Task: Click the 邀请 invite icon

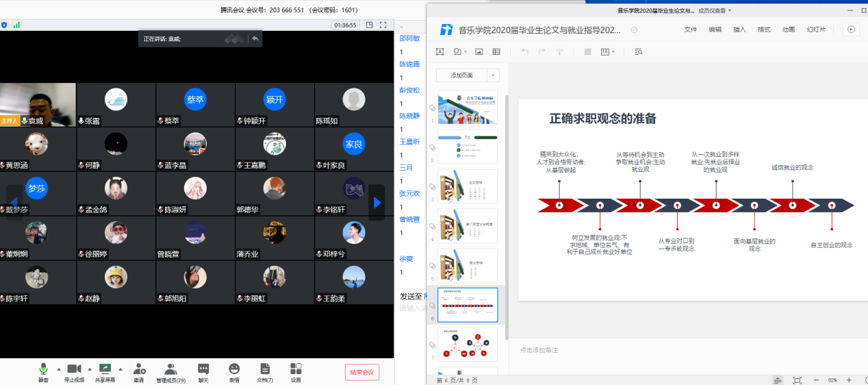Action: [x=139, y=372]
